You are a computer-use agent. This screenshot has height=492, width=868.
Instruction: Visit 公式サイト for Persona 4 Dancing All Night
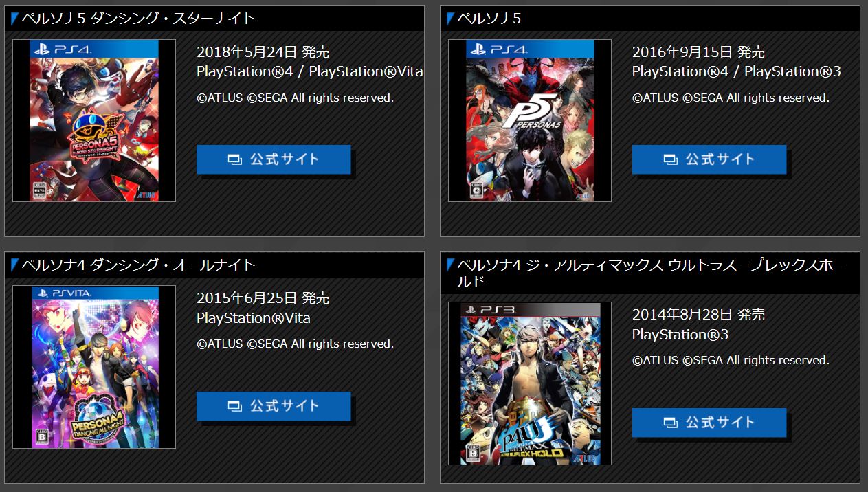[x=274, y=406]
